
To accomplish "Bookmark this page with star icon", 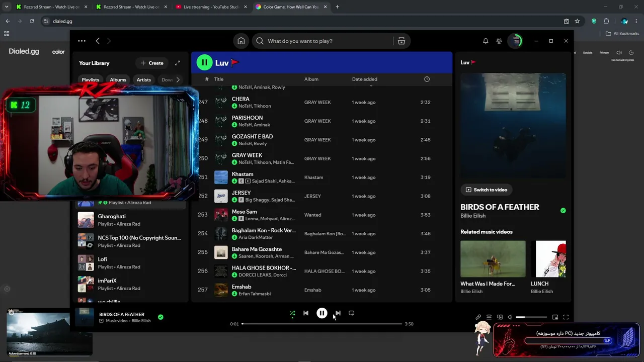I will 577,21.
